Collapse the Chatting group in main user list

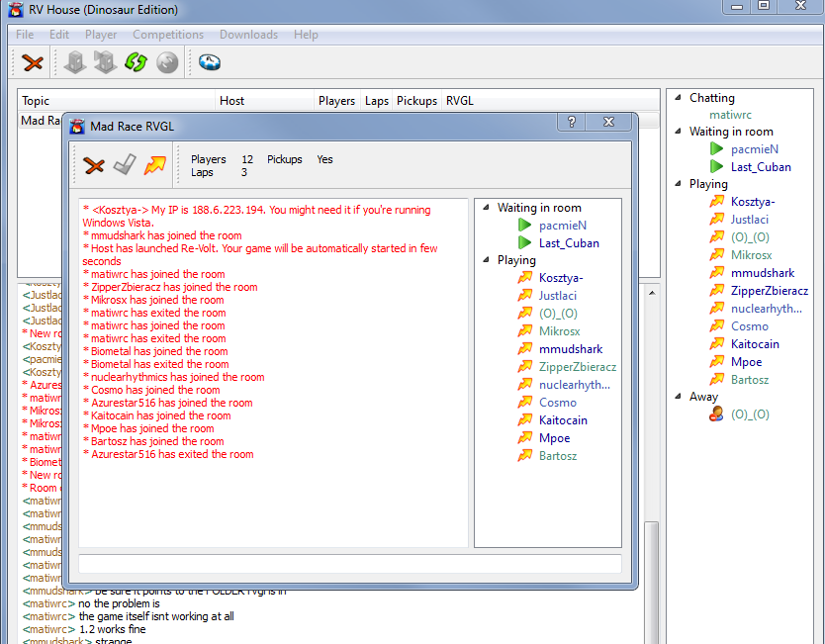tap(679, 98)
